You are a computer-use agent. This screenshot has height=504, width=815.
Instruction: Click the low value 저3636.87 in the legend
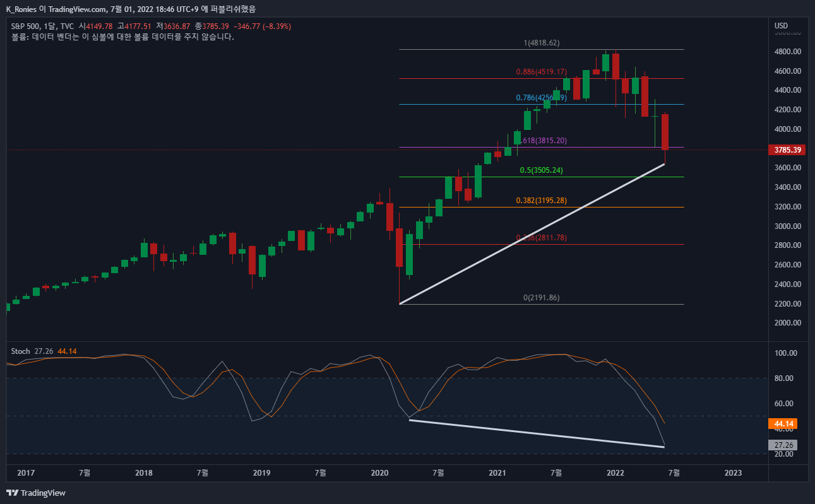pyautogui.click(x=174, y=26)
